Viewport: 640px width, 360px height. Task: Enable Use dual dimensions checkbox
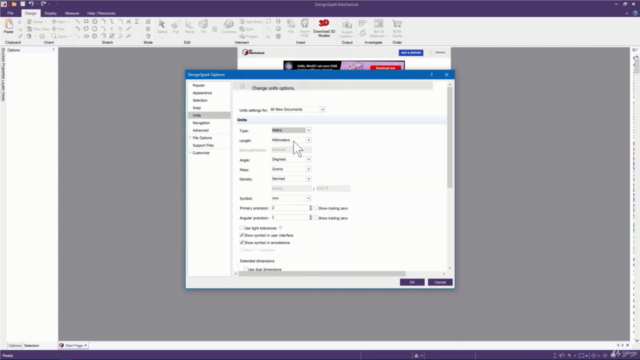(x=246, y=269)
